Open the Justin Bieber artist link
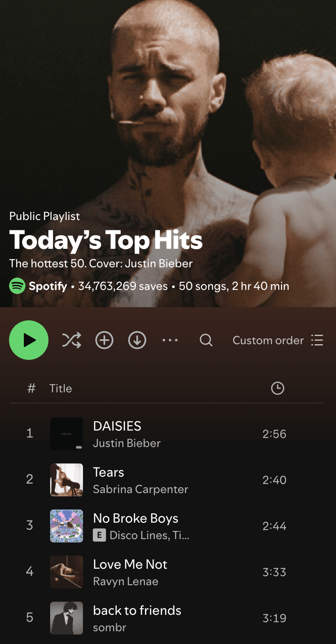336x644 pixels. click(x=127, y=443)
